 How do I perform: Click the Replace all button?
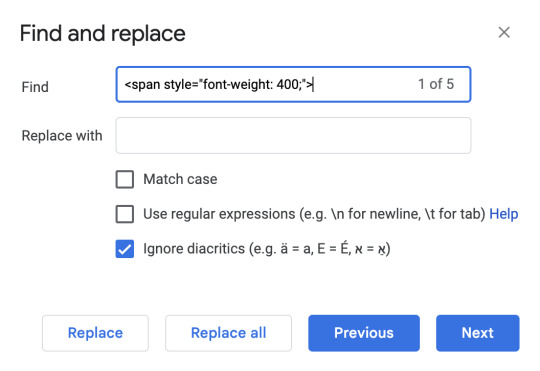click(x=228, y=333)
